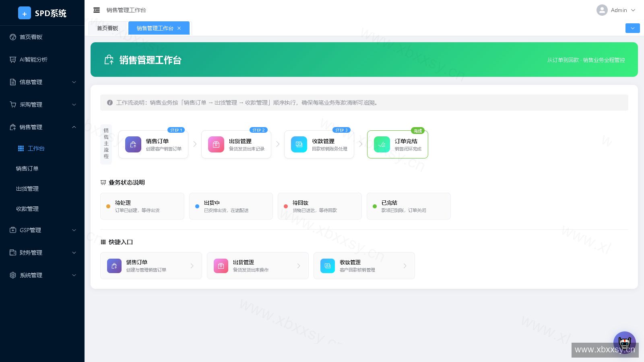Image resolution: width=644 pixels, height=362 pixels.
Task: Click the green 订单完结 check icon
Action: point(382,144)
